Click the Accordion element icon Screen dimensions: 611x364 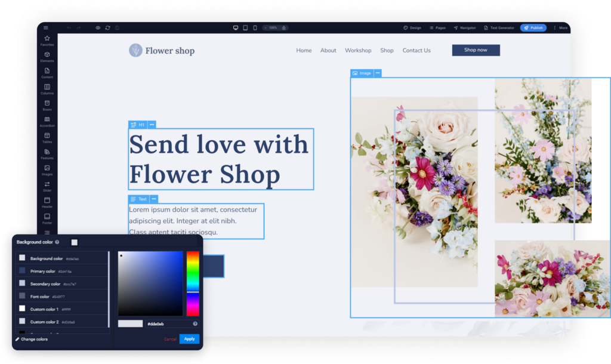click(47, 121)
